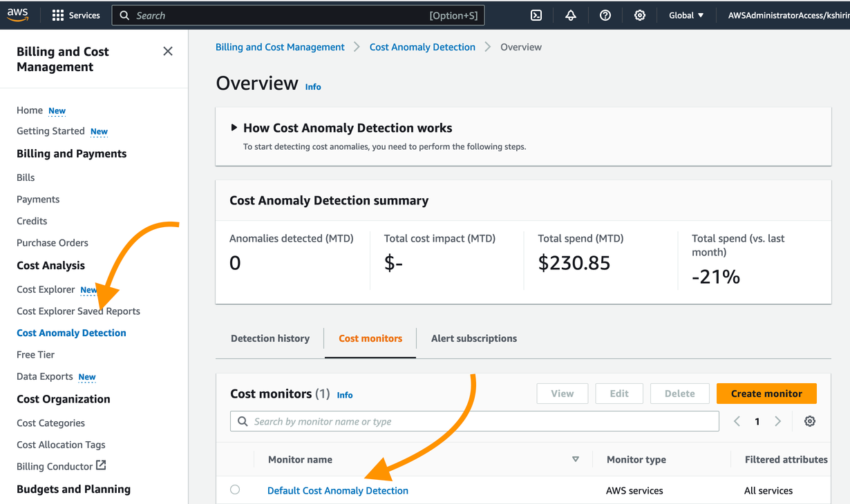The width and height of the screenshot is (850, 504).
Task: Click Billing and Cost Management breadcrumb
Action: point(280,47)
